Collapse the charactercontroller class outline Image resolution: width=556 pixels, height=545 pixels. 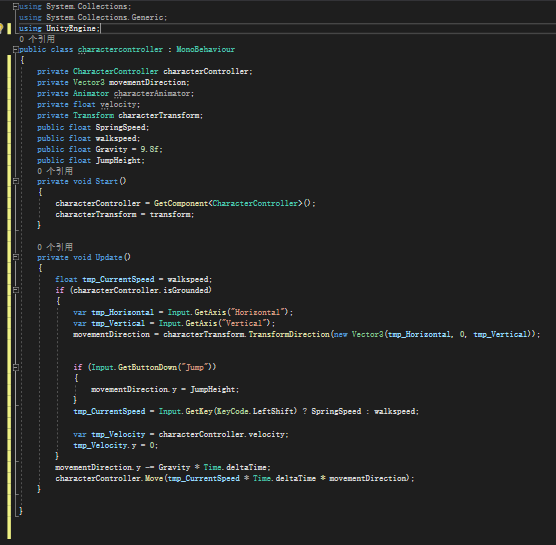[16, 49]
